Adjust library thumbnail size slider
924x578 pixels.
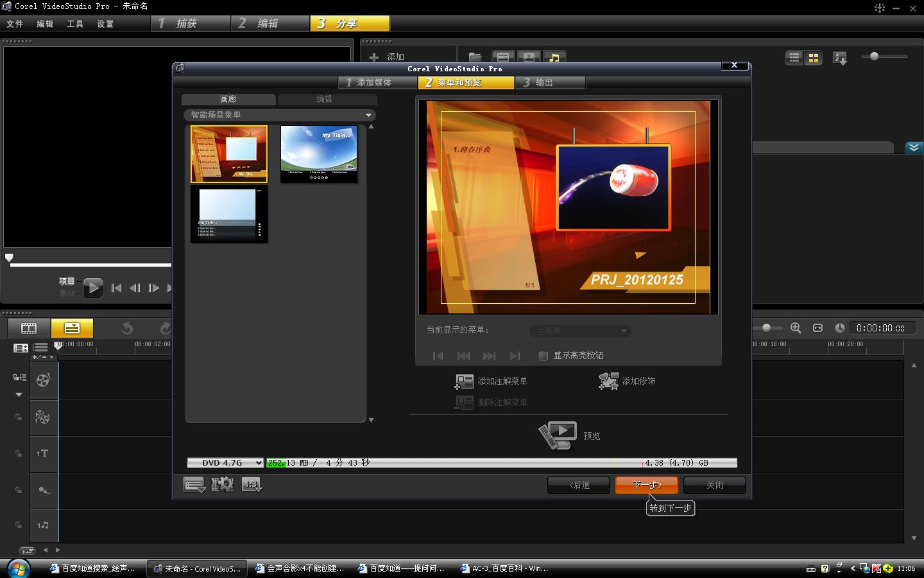coord(874,57)
